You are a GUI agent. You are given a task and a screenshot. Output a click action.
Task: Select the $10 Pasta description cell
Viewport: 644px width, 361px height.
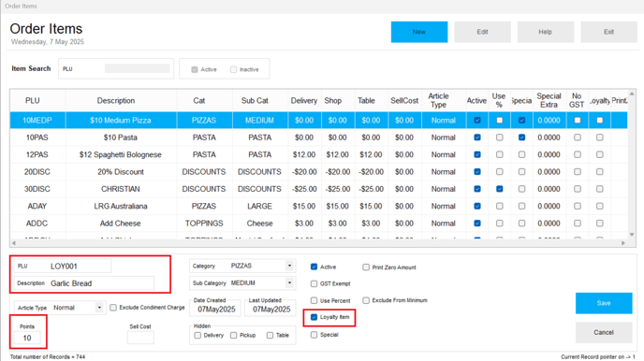[121, 137]
